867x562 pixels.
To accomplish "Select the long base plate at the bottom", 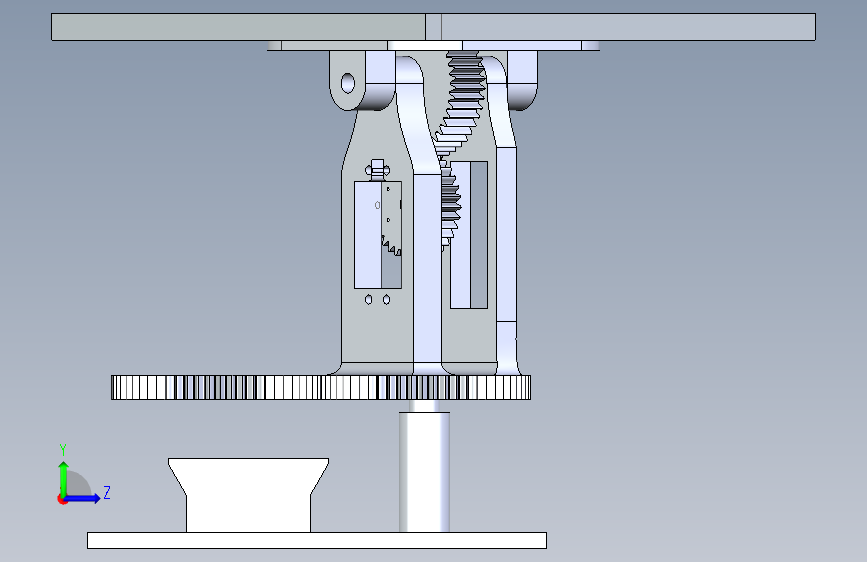I will 317,540.
